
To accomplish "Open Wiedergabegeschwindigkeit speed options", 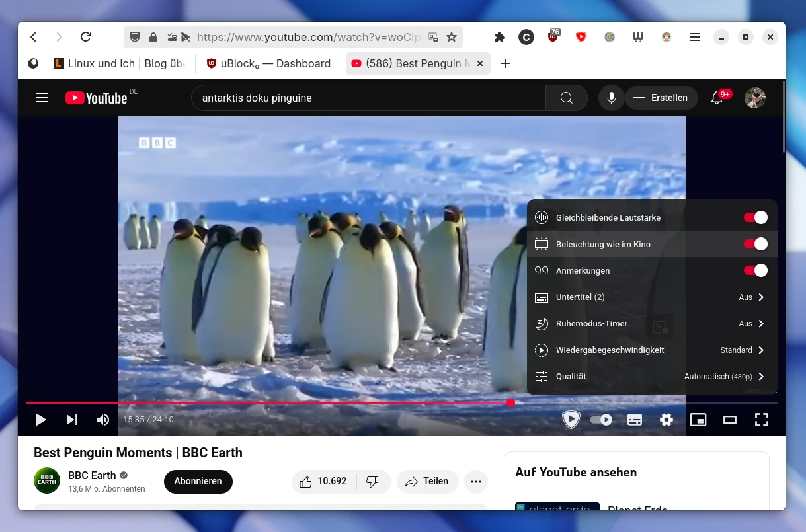I will pos(651,350).
